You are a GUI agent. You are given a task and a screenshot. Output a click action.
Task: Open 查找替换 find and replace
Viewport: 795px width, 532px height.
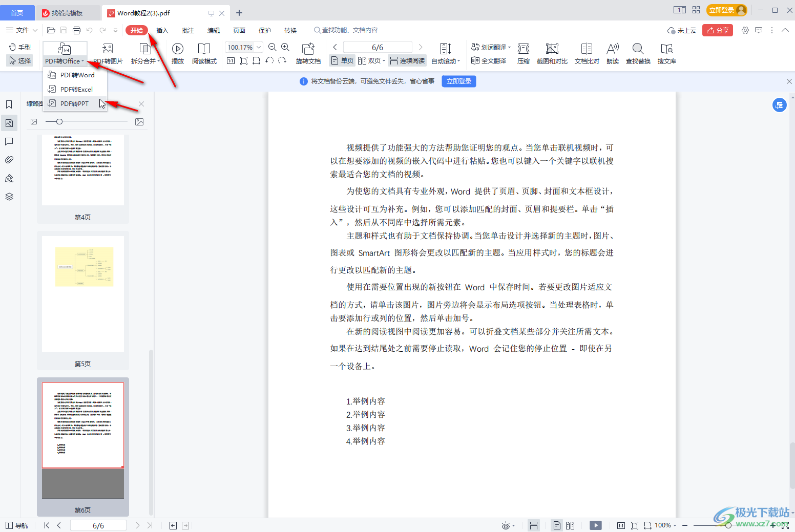[x=638, y=54]
